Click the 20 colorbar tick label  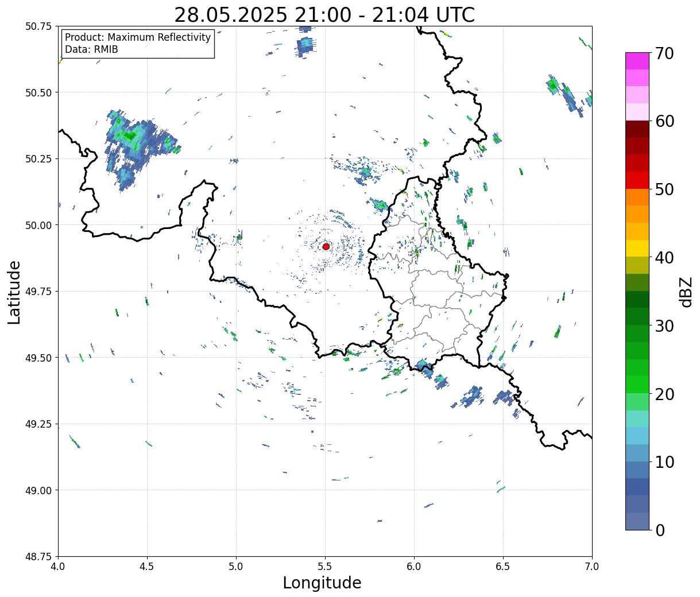coord(664,394)
